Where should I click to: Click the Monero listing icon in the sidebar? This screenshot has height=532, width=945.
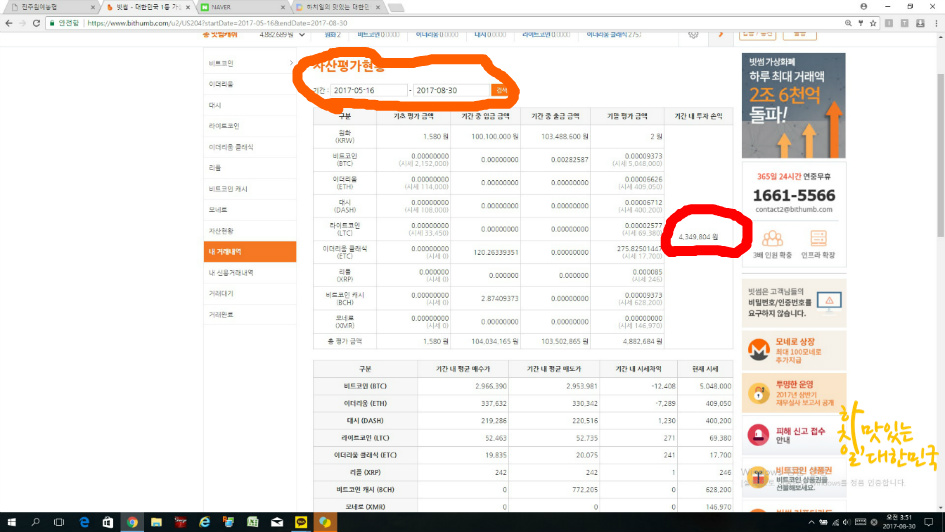(758, 350)
